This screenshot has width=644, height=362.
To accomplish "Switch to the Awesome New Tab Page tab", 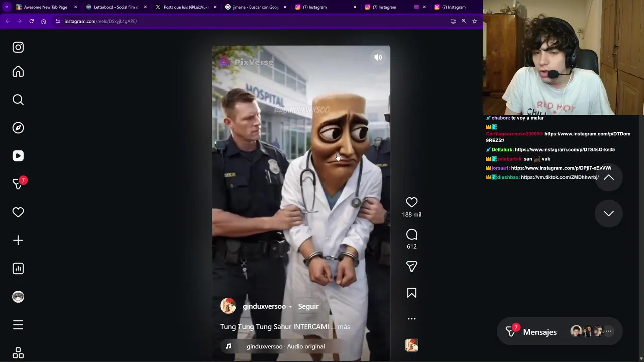I will (x=45, y=7).
